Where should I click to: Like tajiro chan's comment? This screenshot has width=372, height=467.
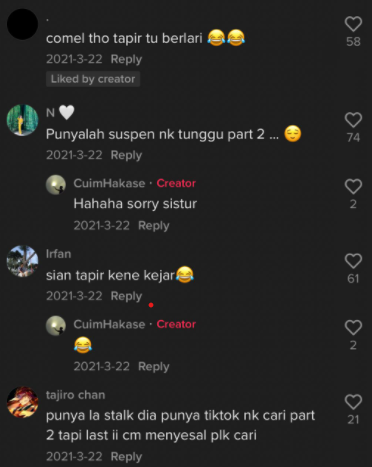[x=353, y=402]
